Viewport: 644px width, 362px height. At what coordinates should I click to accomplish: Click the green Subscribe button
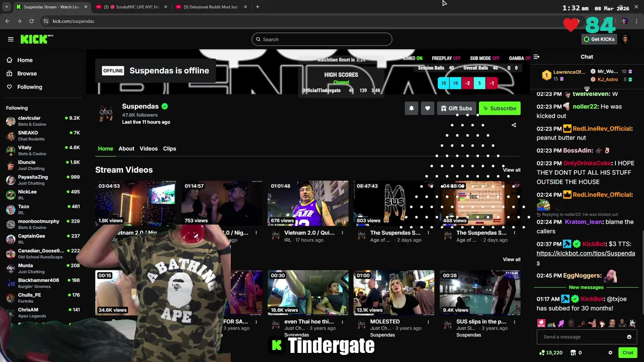(x=500, y=108)
